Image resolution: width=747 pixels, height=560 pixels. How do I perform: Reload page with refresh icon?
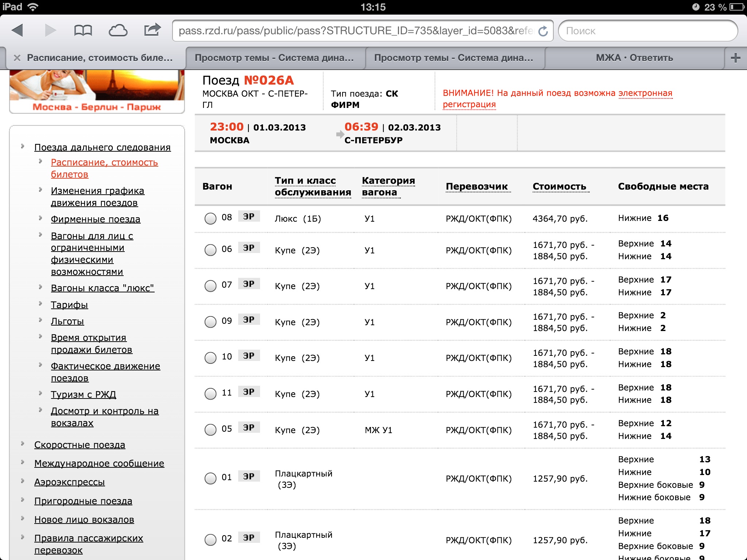[543, 31]
